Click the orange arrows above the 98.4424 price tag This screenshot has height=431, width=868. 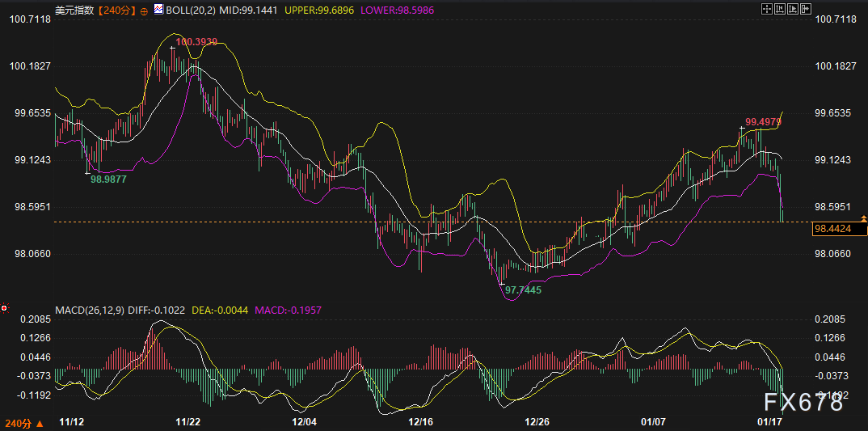(864, 219)
